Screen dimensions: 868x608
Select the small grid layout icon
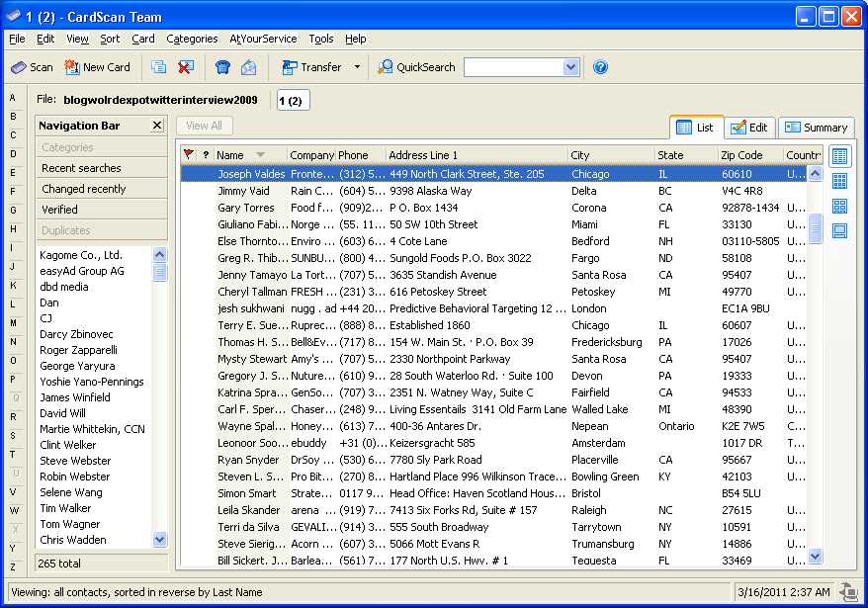[839, 181]
